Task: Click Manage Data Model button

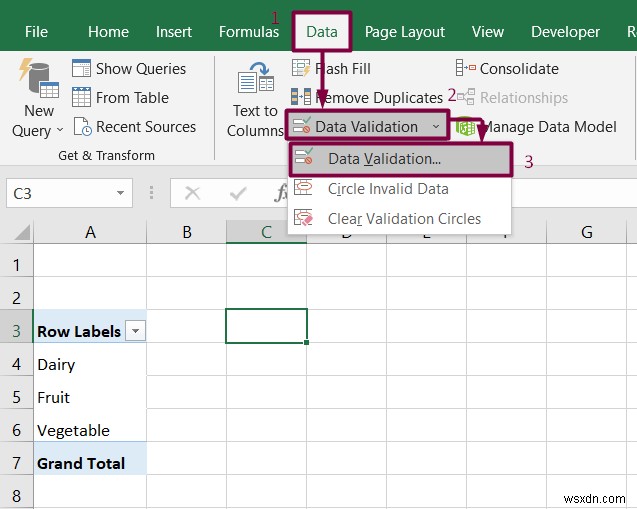Action: pos(536,127)
